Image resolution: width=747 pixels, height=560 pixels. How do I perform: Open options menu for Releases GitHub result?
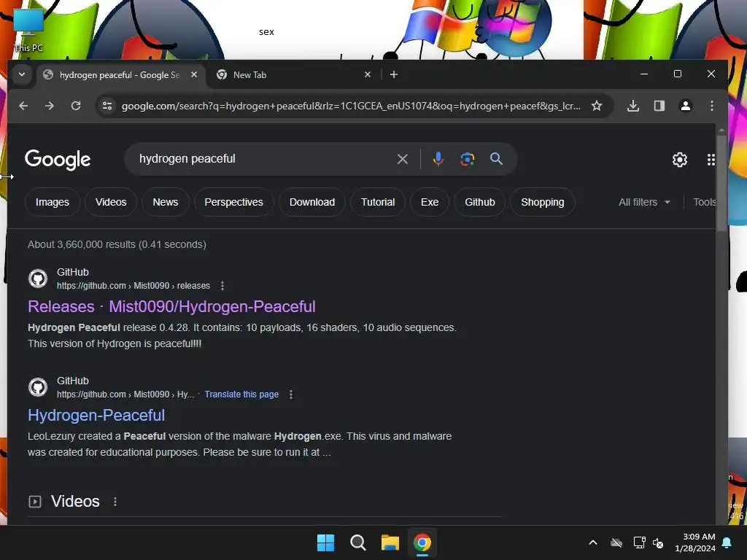coord(222,286)
